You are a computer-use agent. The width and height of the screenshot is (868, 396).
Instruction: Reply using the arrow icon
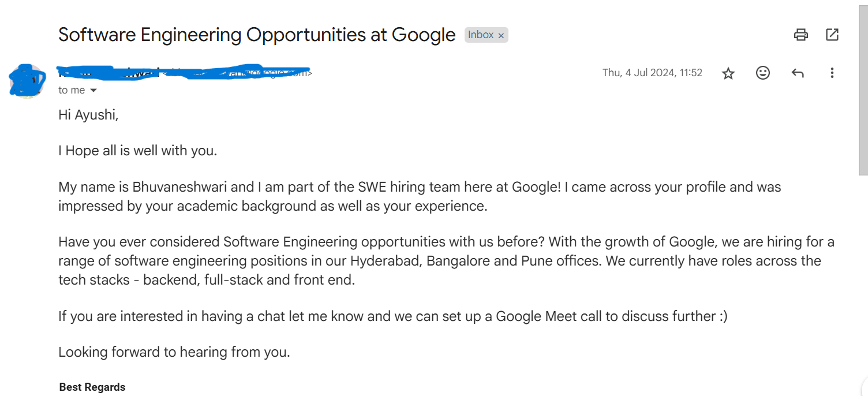[x=798, y=73]
